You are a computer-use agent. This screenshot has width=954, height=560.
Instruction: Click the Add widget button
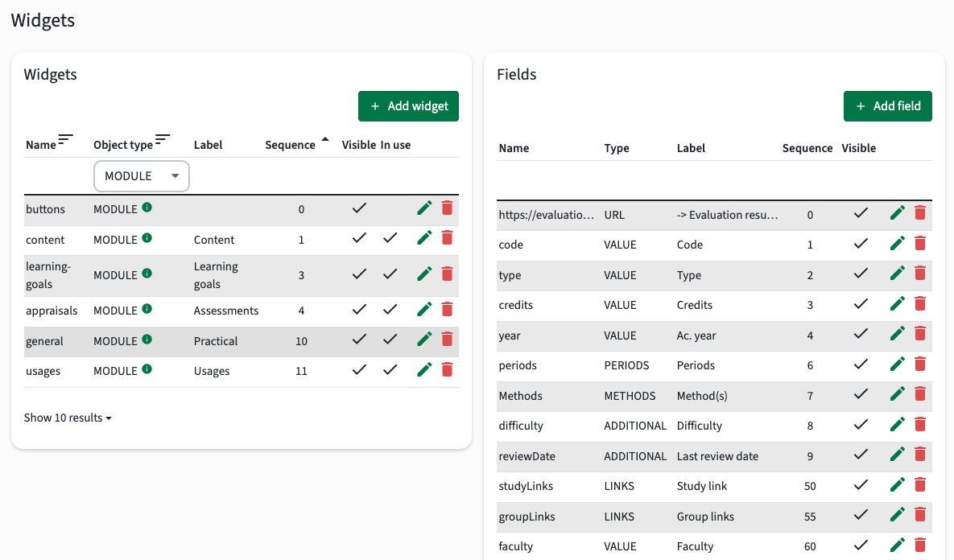click(x=408, y=105)
